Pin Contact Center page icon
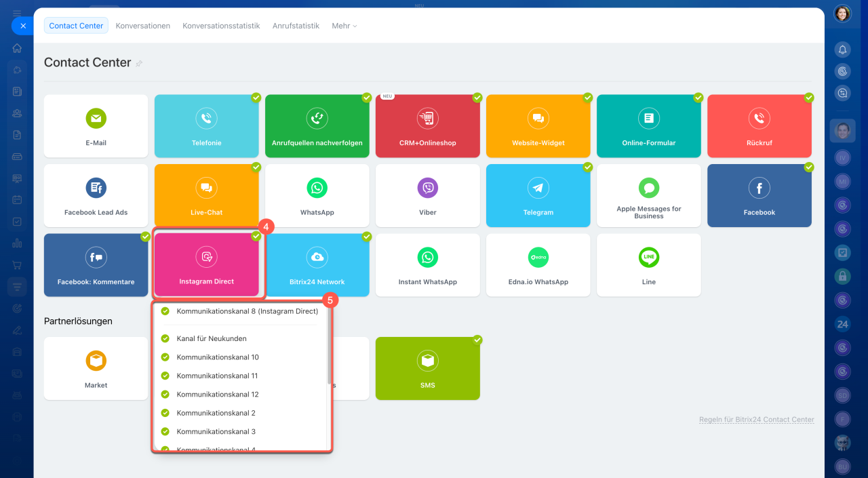 pyautogui.click(x=139, y=63)
